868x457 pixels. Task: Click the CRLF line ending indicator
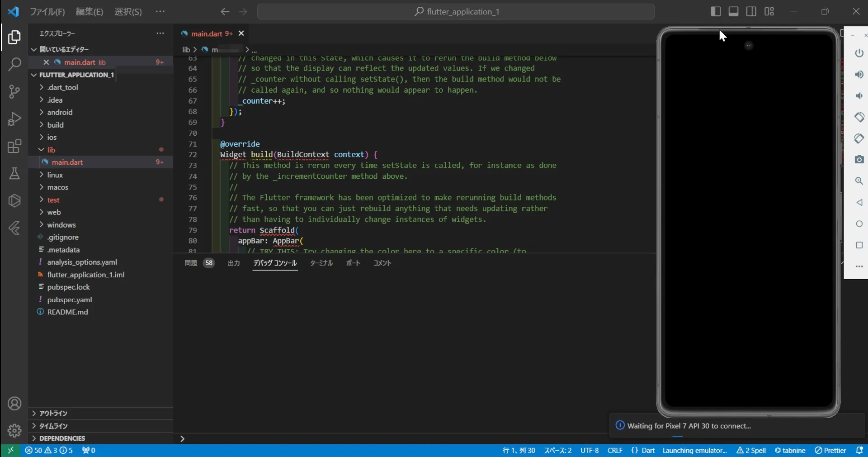coord(615,450)
